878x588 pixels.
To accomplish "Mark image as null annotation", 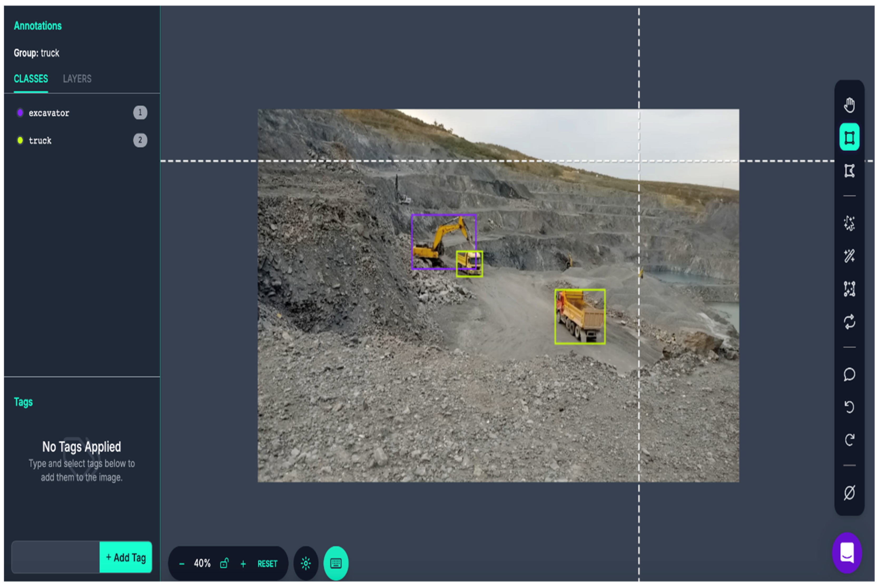I will 849,492.
